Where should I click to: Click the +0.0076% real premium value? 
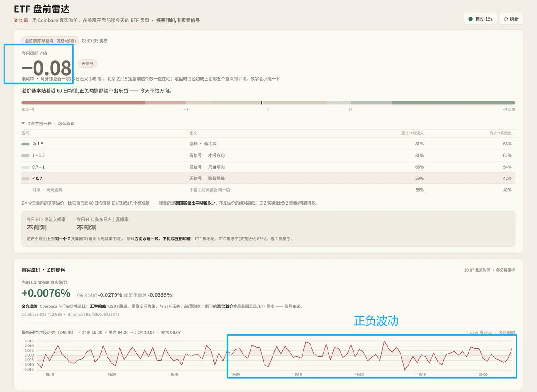[x=46, y=294]
